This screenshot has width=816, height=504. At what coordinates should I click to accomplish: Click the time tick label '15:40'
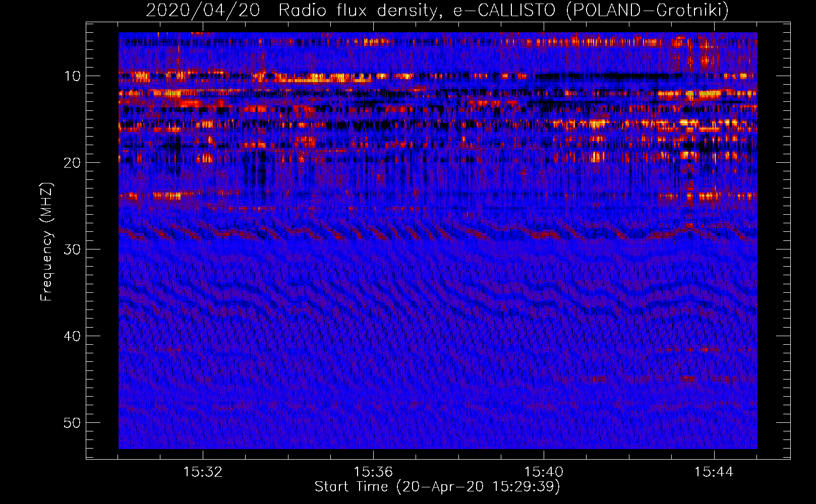pyautogui.click(x=544, y=472)
